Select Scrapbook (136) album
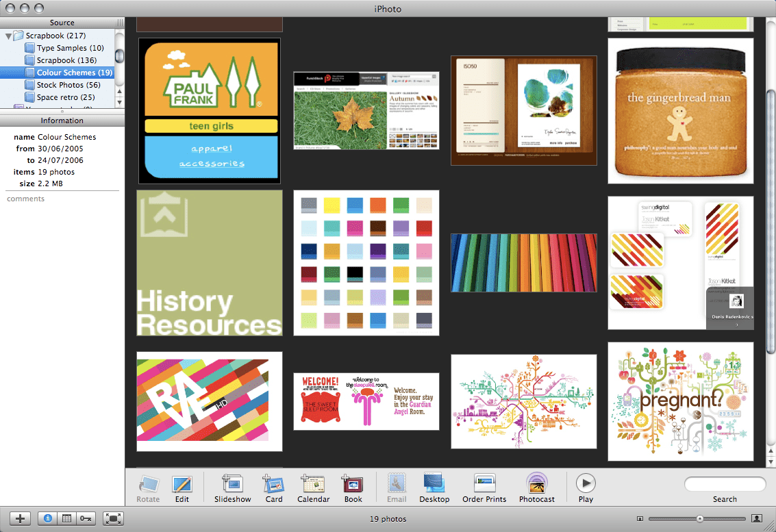Image resolution: width=776 pixels, height=532 pixels. coord(57,60)
